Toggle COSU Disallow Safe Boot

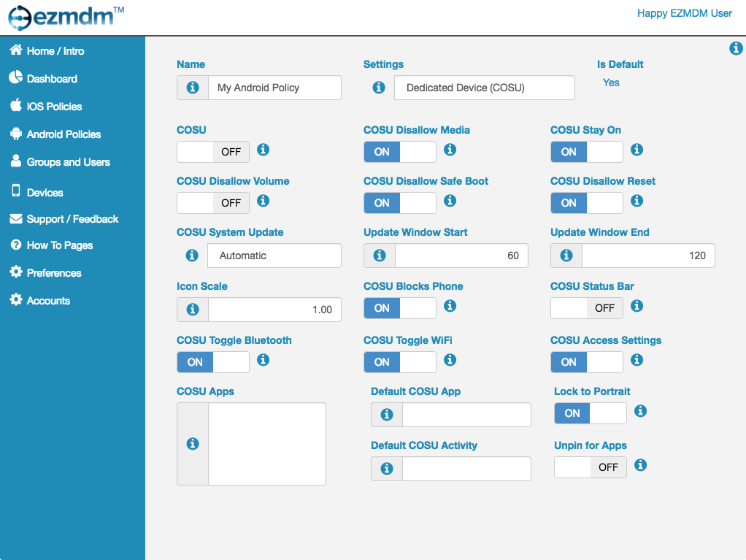coord(400,203)
